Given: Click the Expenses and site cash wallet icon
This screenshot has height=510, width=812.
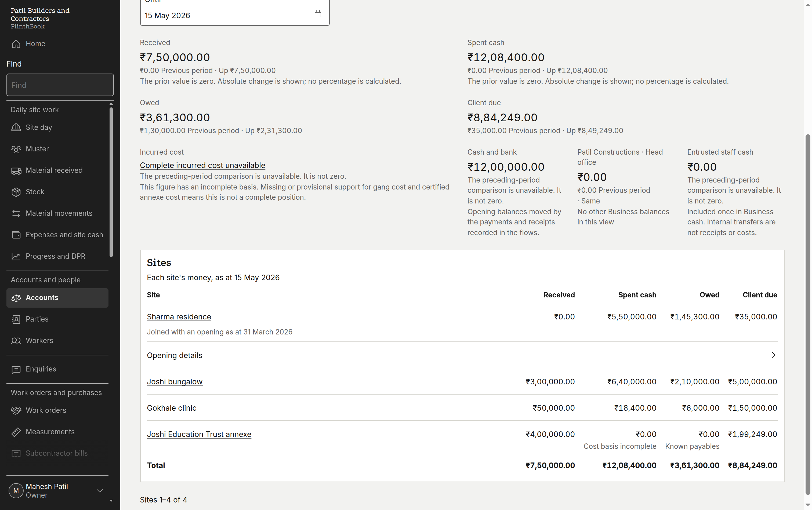Looking at the screenshot, I should (x=16, y=235).
